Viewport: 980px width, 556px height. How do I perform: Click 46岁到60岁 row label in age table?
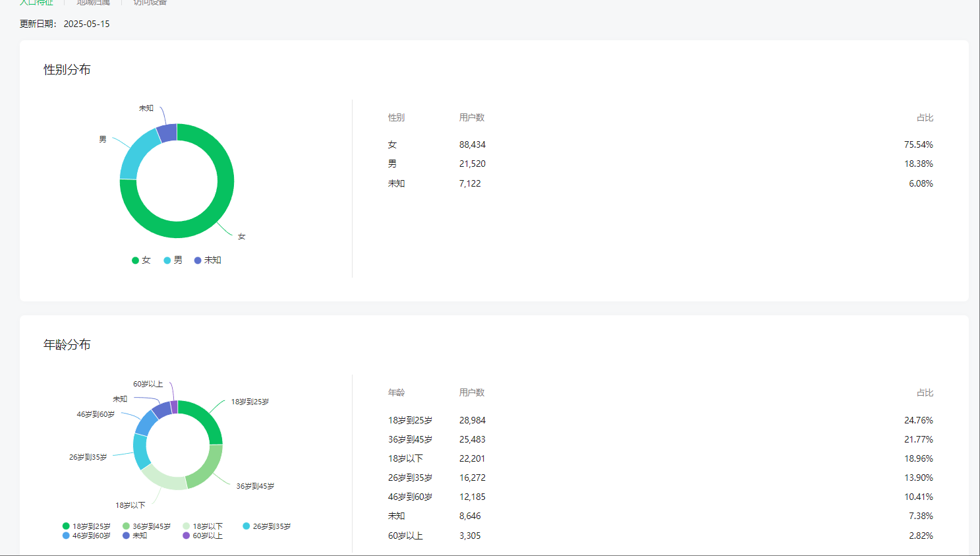click(x=410, y=497)
